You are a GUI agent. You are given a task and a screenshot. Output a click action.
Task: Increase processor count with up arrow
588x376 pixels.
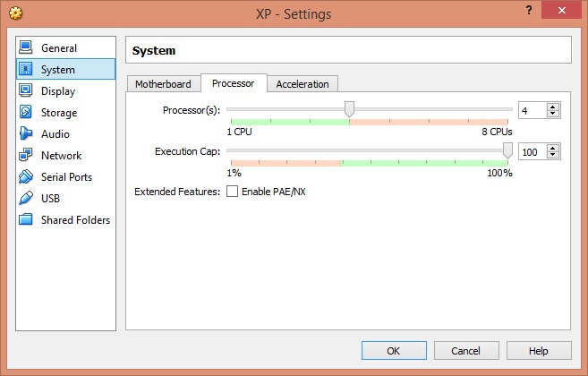point(553,107)
